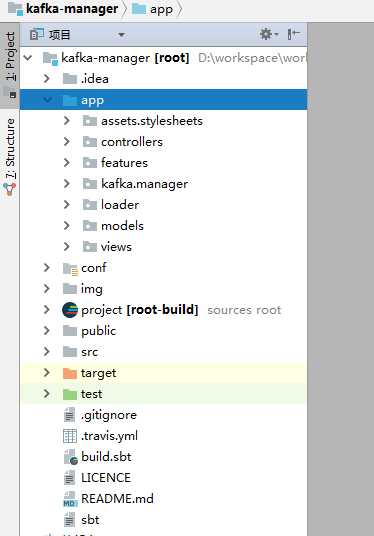
Task: Select the LICENCE file
Action: [x=106, y=478]
